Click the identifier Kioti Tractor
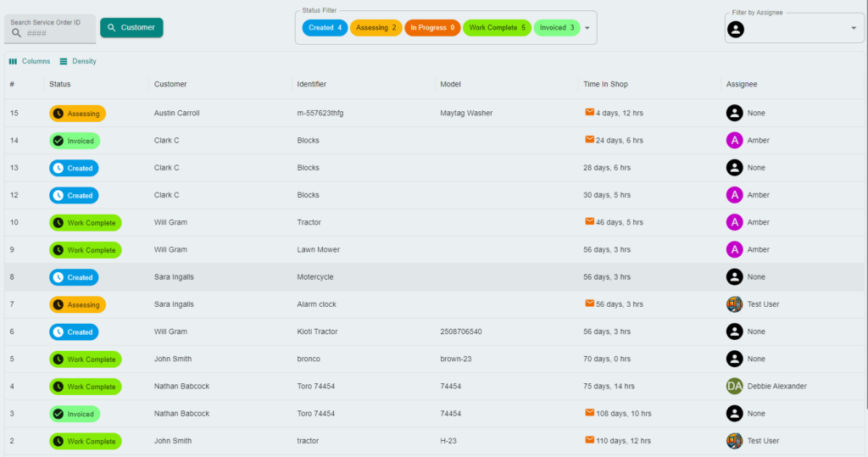Screen dimensions: 868x457 tap(317, 332)
